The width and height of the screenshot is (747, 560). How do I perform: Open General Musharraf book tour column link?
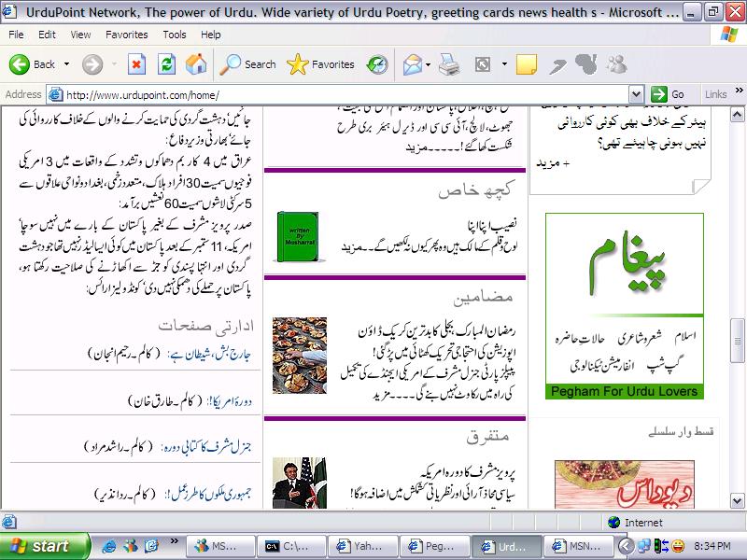click(x=205, y=447)
